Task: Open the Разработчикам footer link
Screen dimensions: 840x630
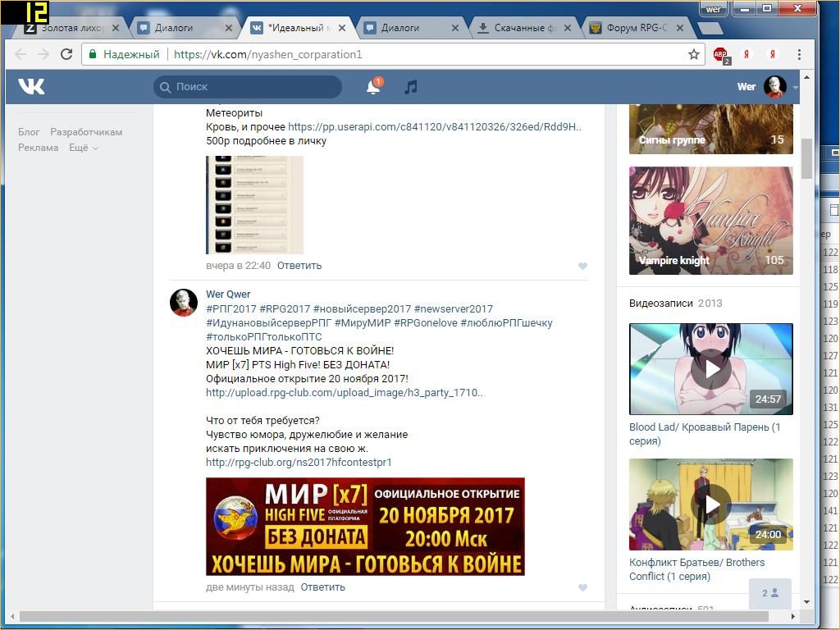Action: point(86,132)
